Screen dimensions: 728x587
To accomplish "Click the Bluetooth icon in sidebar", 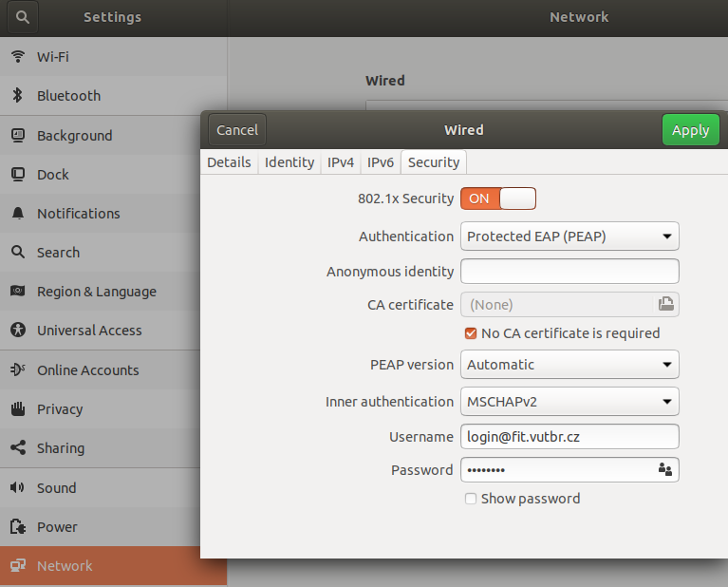I will pyautogui.click(x=18, y=95).
